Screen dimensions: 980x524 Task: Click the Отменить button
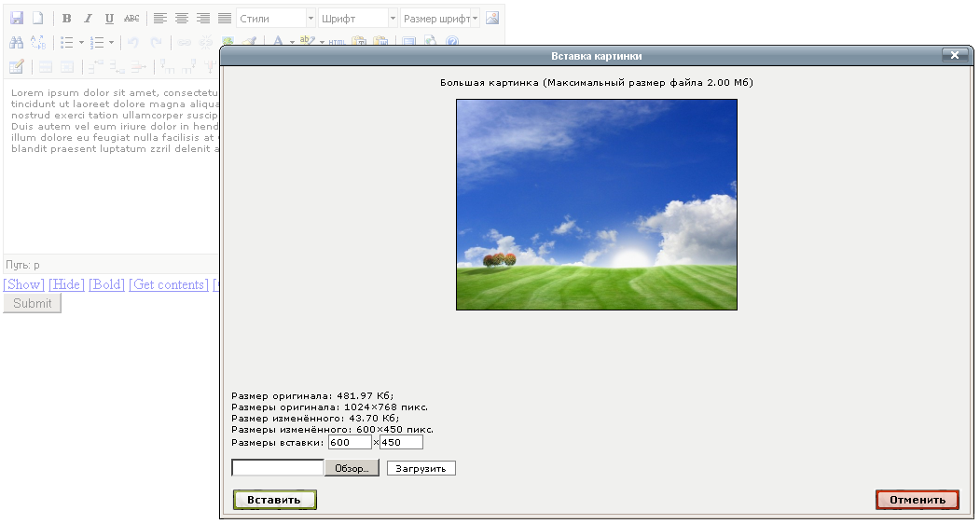click(917, 500)
